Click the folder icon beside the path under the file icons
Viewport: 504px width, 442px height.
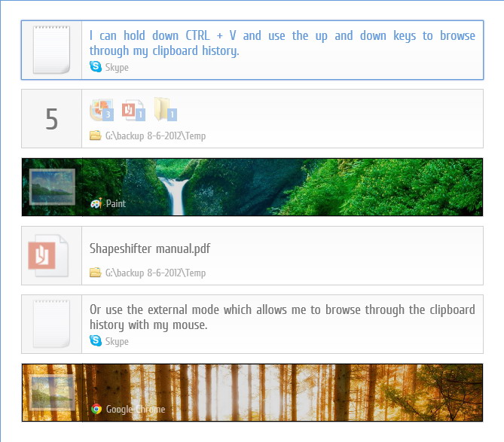[x=95, y=136]
